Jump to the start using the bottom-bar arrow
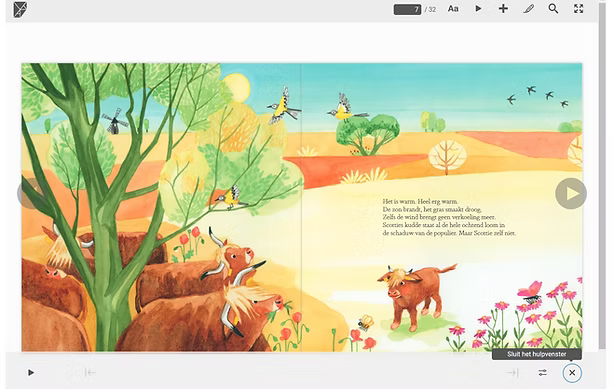This screenshot has width=614, height=389. 90,373
